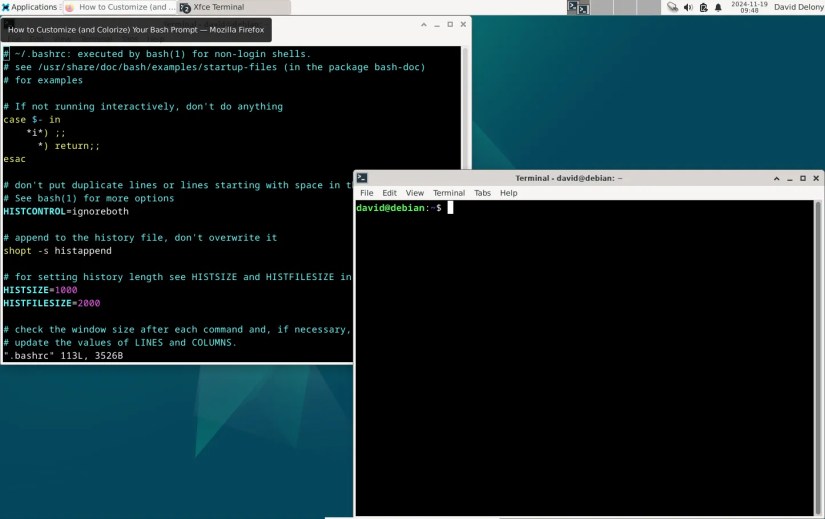Close the background .bashrc terminal window
Image resolution: width=825 pixels, height=519 pixels.
(x=463, y=24)
